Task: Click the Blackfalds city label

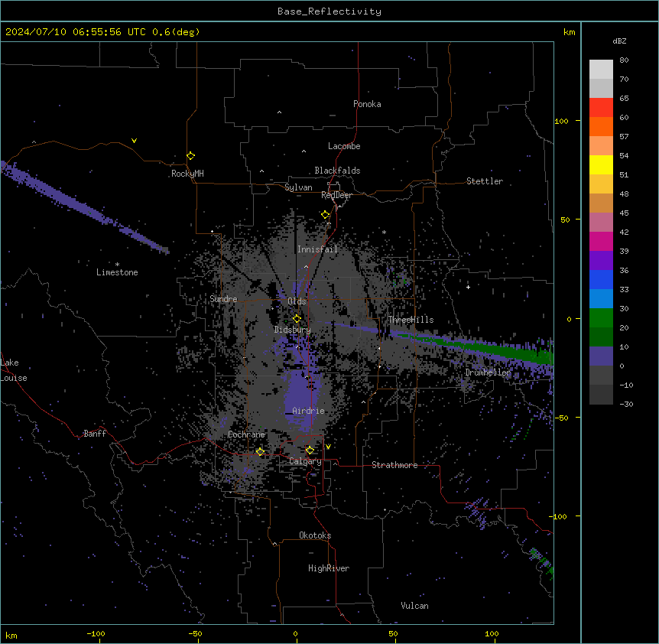Action: (x=337, y=171)
